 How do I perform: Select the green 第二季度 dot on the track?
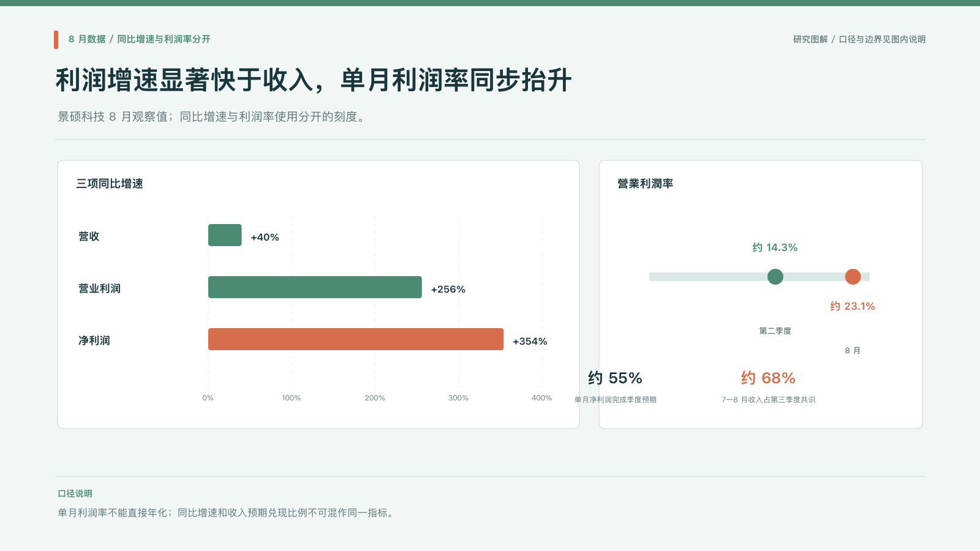(775, 277)
